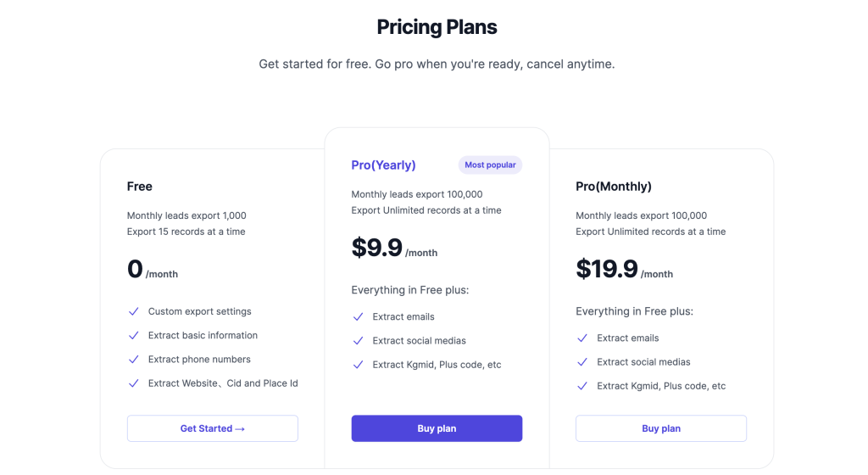Screen dimensions: 868x475
Task: Click Pro(Monthly) Extract Kgmid checkmark icon
Action: 582,386
